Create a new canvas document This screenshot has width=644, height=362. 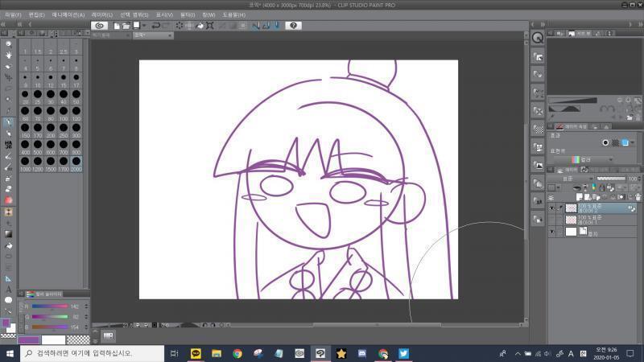[117, 26]
